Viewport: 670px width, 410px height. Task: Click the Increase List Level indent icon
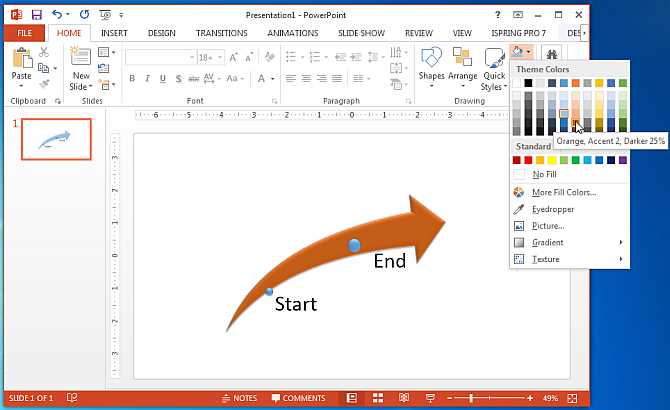(356, 57)
